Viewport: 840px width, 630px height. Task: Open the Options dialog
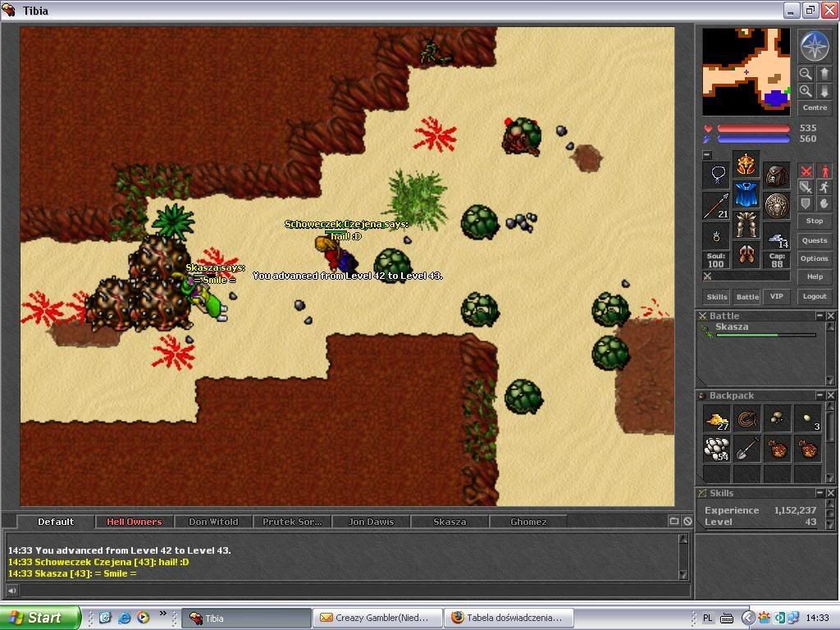pyautogui.click(x=815, y=258)
